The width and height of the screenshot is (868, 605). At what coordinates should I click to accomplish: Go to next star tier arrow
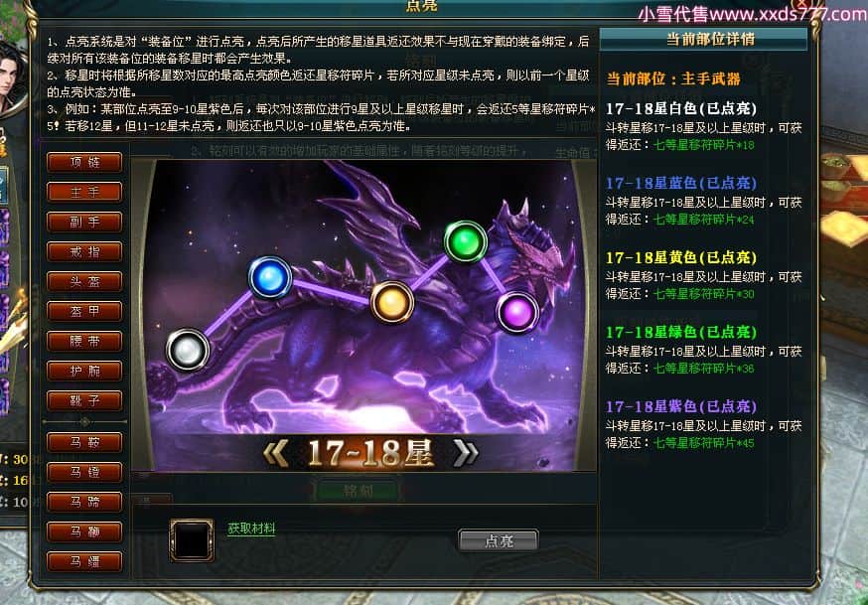point(465,453)
